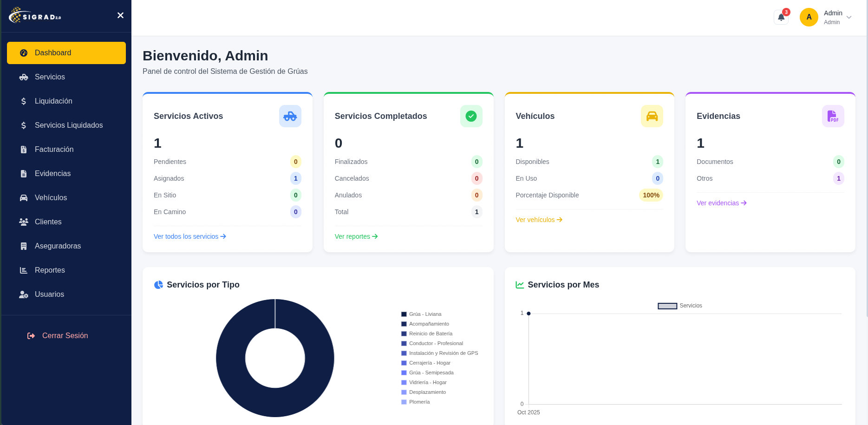868x425 pixels.
Task: Click the green checkmark icon on Servicios Completados
Action: [x=471, y=116]
